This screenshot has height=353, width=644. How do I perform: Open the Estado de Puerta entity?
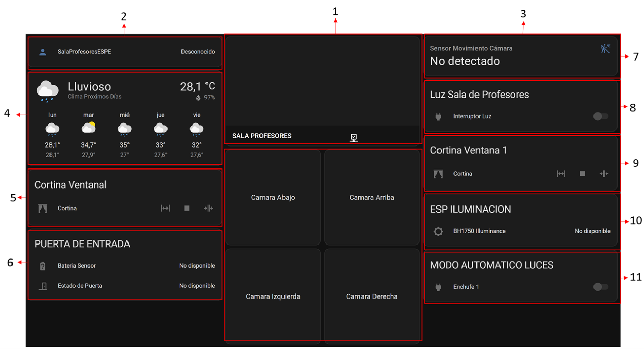coord(80,286)
